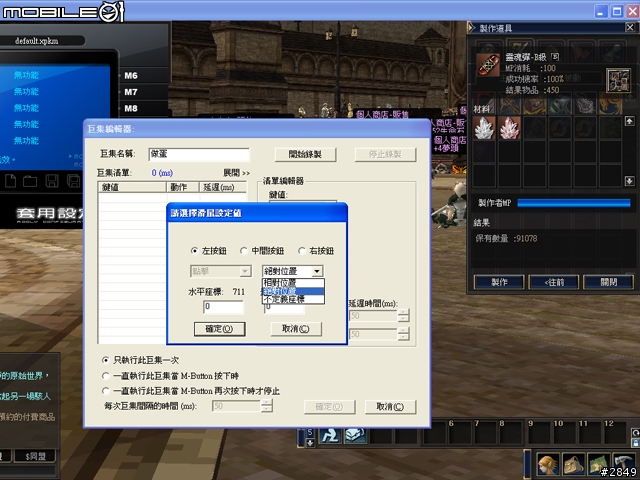Click the save-as double floppy icon
Image resolution: width=640 pixels, height=480 pixels.
coord(73,181)
